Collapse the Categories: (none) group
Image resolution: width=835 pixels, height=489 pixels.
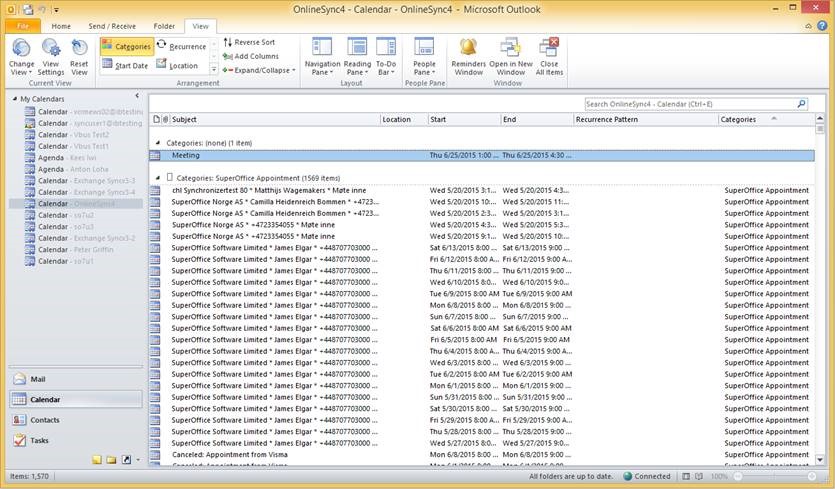tap(157, 143)
